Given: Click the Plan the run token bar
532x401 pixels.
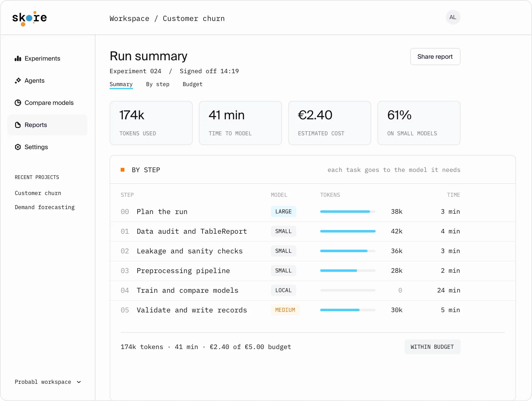Looking at the screenshot, I should pyautogui.click(x=348, y=212).
